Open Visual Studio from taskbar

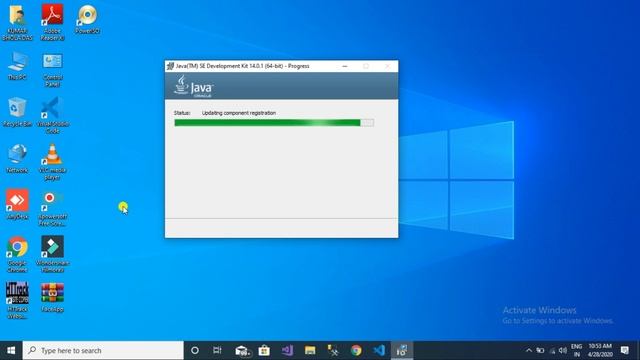coord(287,350)
